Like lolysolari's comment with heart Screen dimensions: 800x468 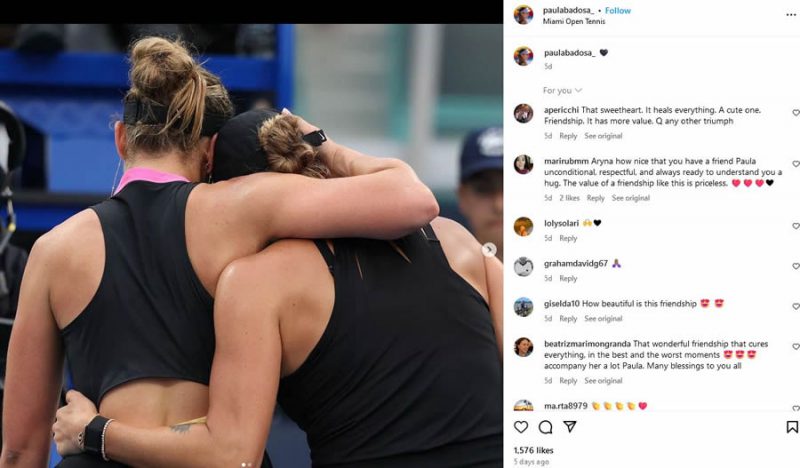click(x=795, y=226)
